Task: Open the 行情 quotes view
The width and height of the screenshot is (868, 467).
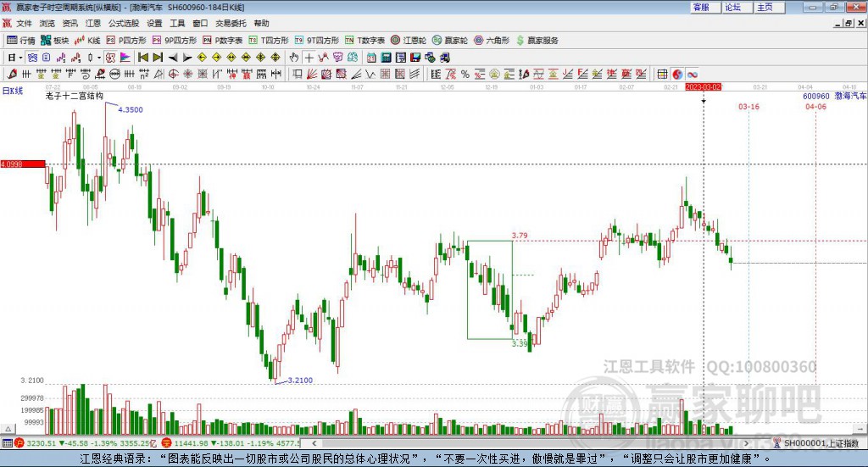Action: (x=20, y=41)
